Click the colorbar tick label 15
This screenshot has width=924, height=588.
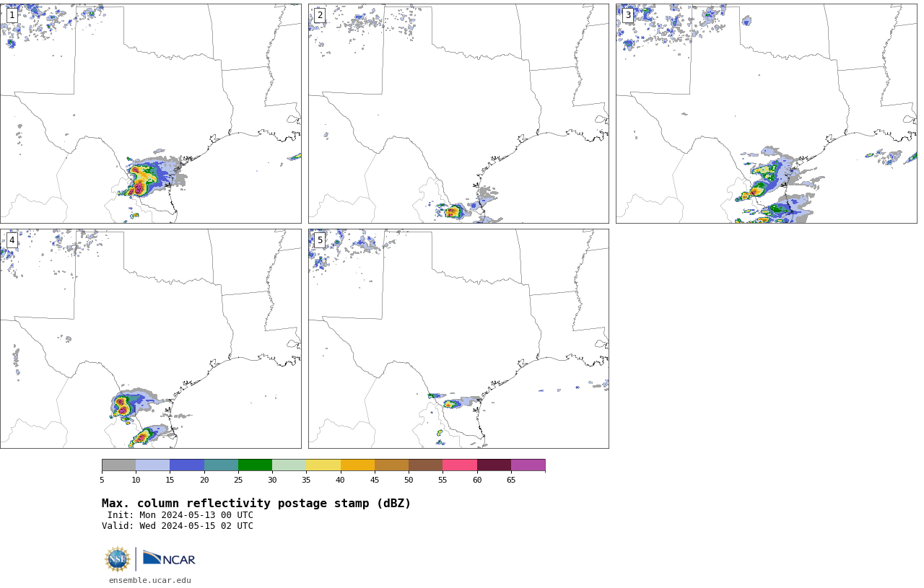click(x=170, y=480)
